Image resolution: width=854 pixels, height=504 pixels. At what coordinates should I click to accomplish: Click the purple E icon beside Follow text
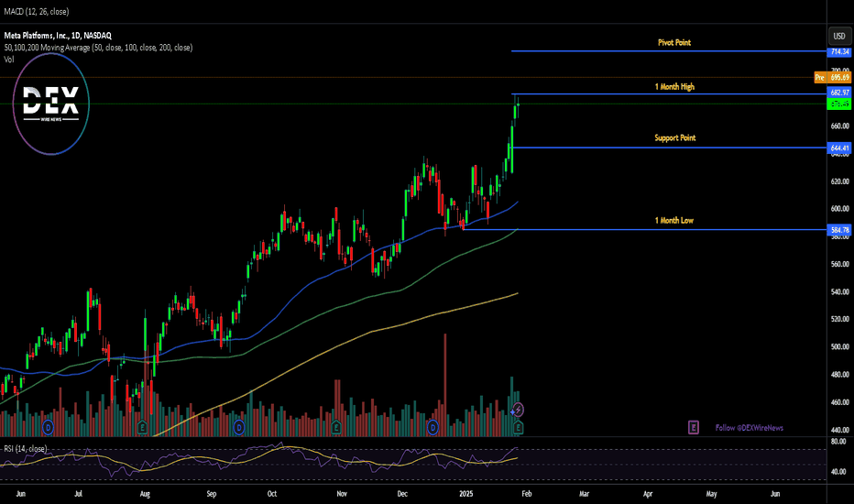(x=694, y=428)
